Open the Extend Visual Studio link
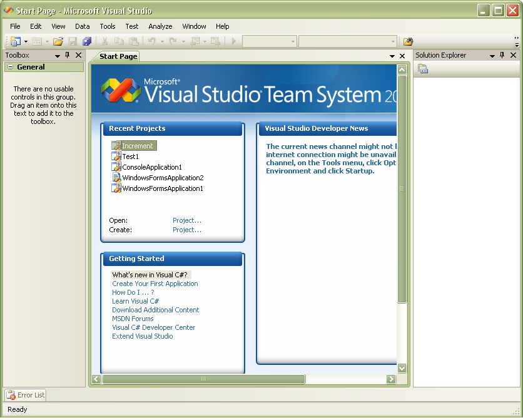The image size is (523, 420). tap(143, 336)
